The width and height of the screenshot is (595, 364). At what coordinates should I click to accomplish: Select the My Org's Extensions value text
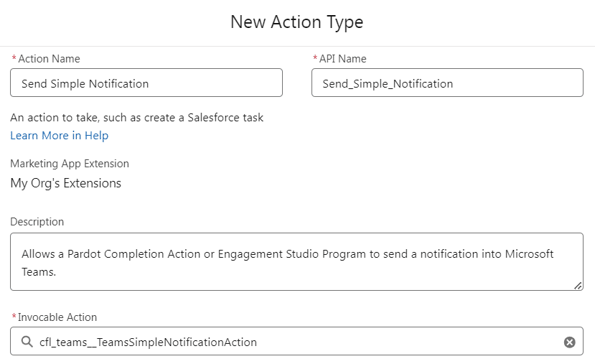tap(65, 183)
